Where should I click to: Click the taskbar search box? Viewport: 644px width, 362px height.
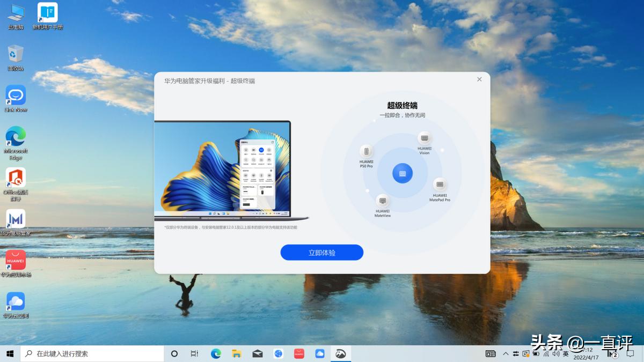click(92, 354)
